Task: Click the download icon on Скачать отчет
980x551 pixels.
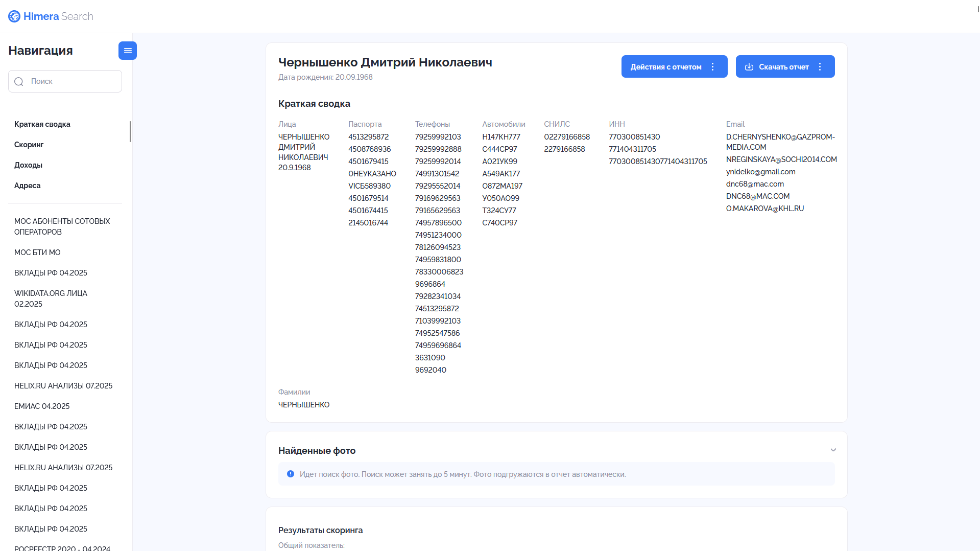Action: point(749,67)
